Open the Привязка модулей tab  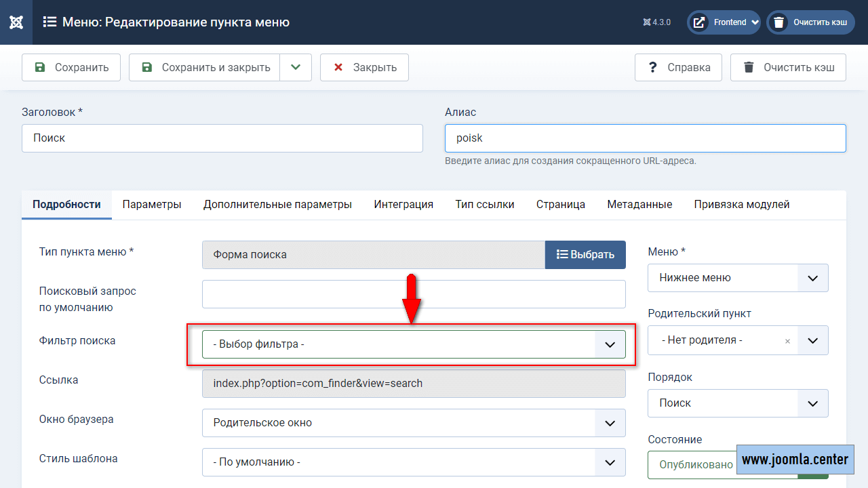point(741,205)
